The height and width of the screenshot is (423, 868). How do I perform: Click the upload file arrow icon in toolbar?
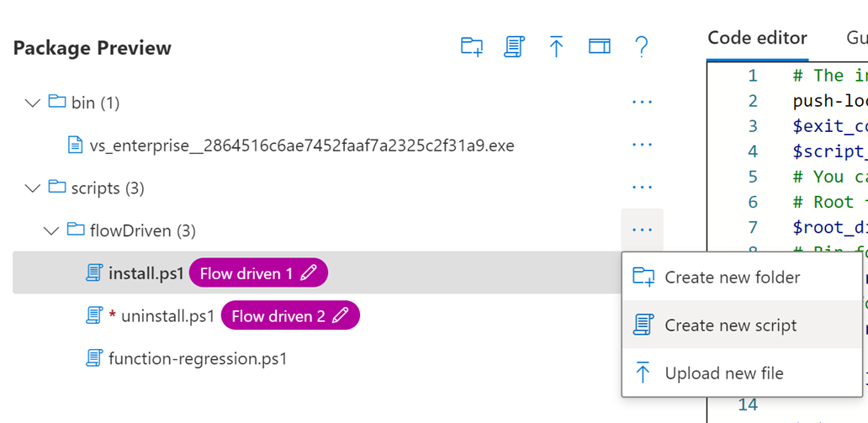click(x=556, y=47)
